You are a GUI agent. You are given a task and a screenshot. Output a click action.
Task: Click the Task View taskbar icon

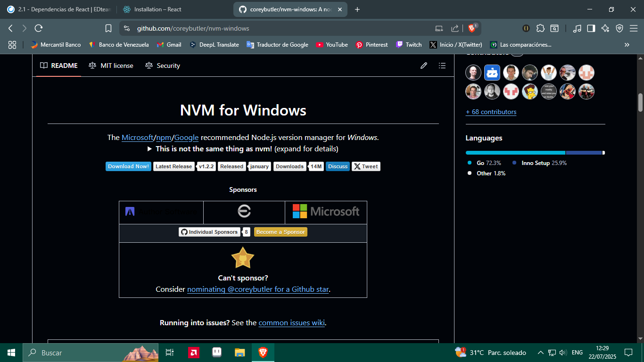click(170, 353)
